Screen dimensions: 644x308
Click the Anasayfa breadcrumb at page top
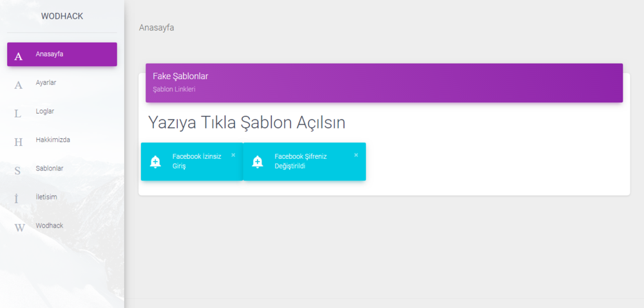pos(156,28)
